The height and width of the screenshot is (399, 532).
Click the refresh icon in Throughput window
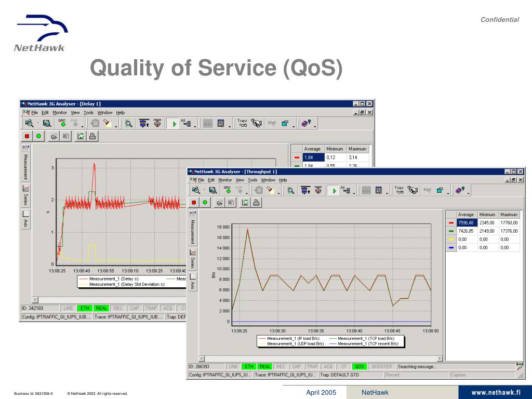245,203
